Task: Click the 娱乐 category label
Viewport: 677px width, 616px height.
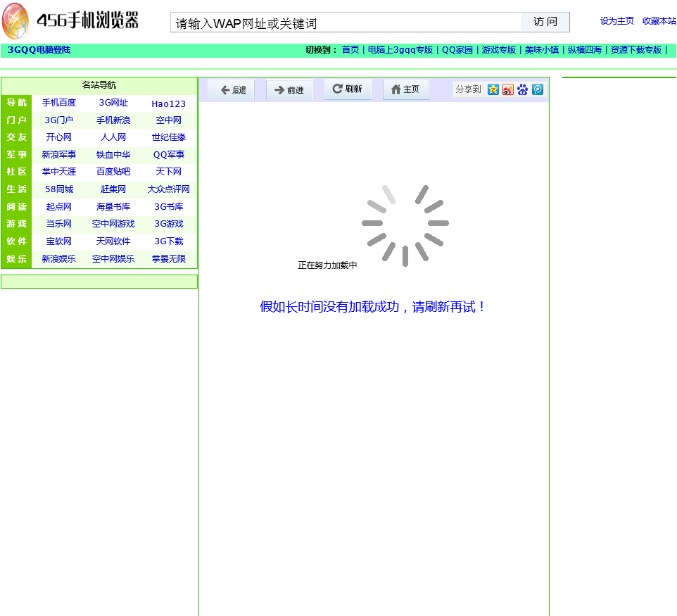Action: click(16, 259)
